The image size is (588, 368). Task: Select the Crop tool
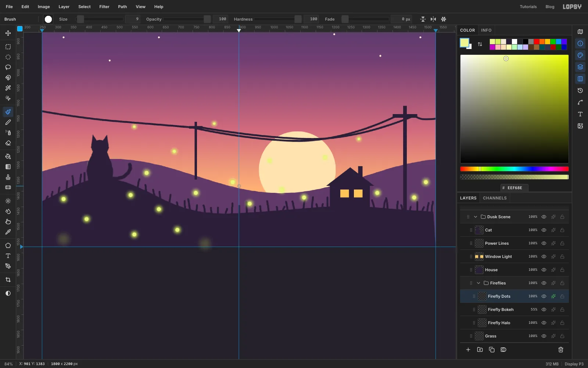pos(8,280)
